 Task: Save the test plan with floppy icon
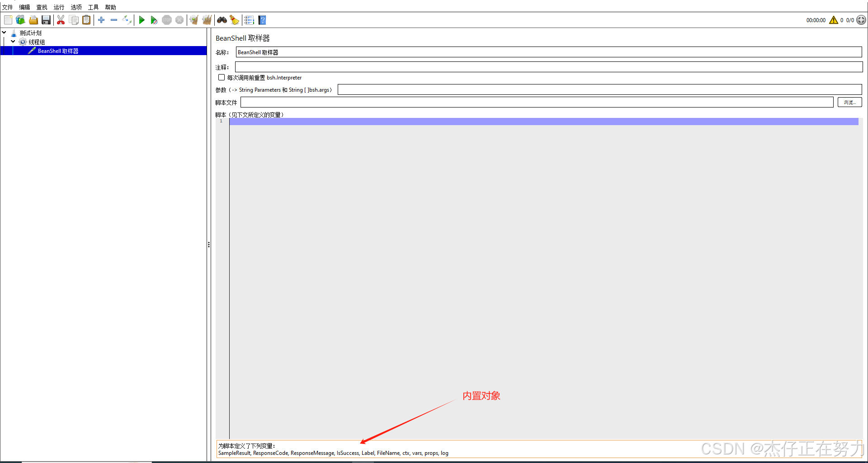46,20
